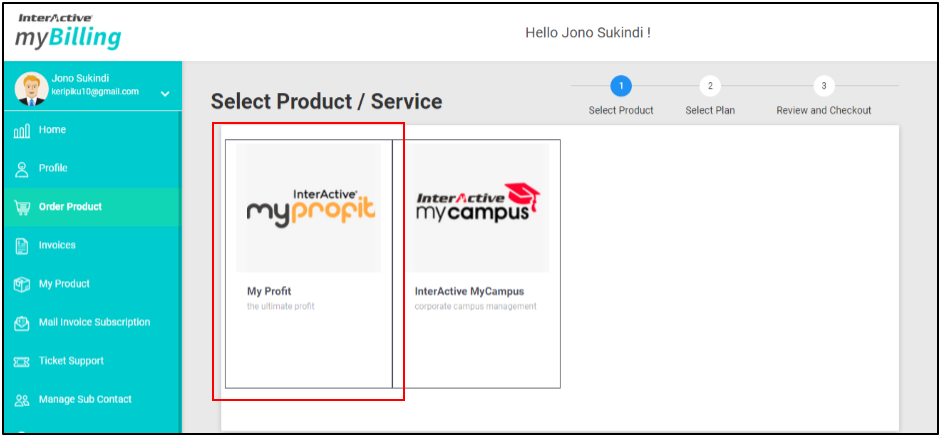Image resolution: width=940 pixels, height=437 pixels.
Task: Click the Profile person icon
Action: pos(21,169)
